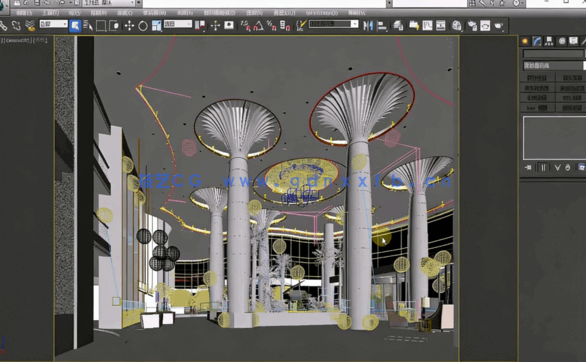Open the named selection sets dropdown
586x362 pixels.
[333, 24]
